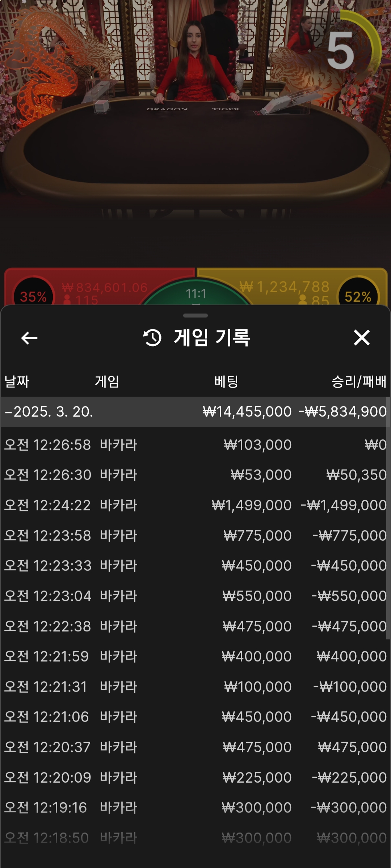Open the 오전 12:21:59 winning record
Viewport: 391px width, 868px height.
(x=195, y=656)
